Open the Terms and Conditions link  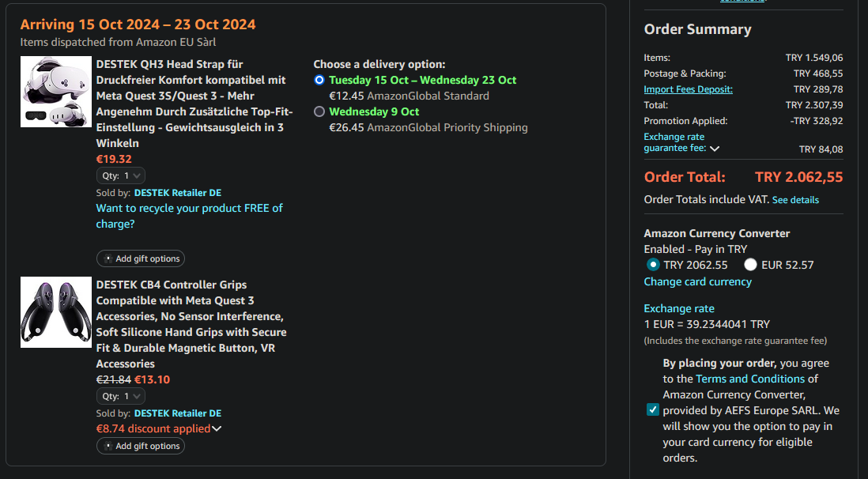(x=750, y=379)
